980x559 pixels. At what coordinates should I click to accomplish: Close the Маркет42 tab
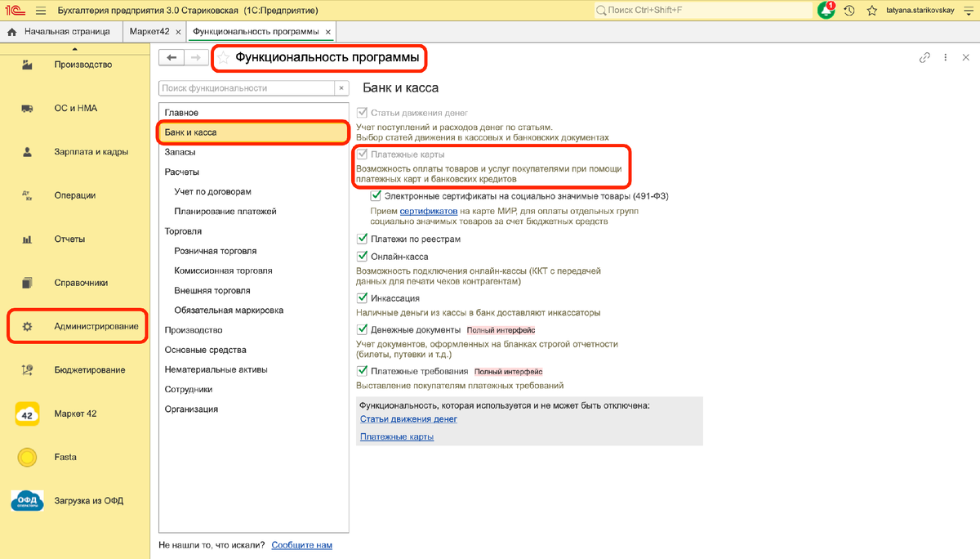click(x=177, y=33)
